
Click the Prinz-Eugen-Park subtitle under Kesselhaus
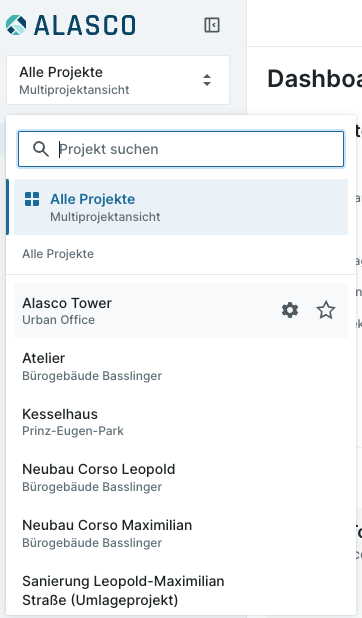[x=73, y=431]
